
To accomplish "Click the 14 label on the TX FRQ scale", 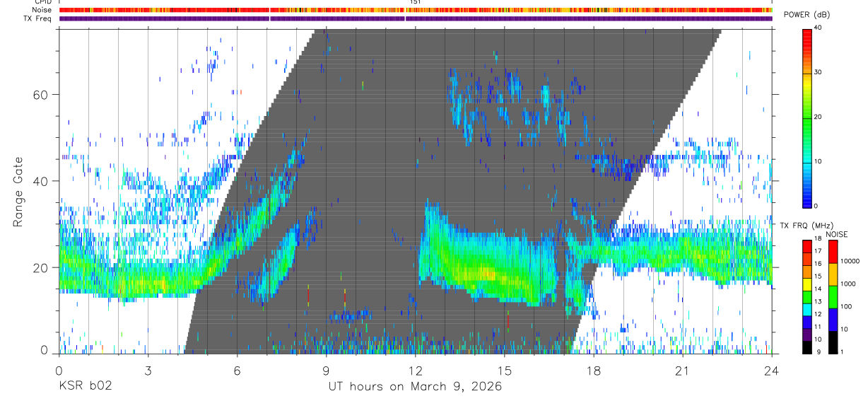I will coord(818,289).
